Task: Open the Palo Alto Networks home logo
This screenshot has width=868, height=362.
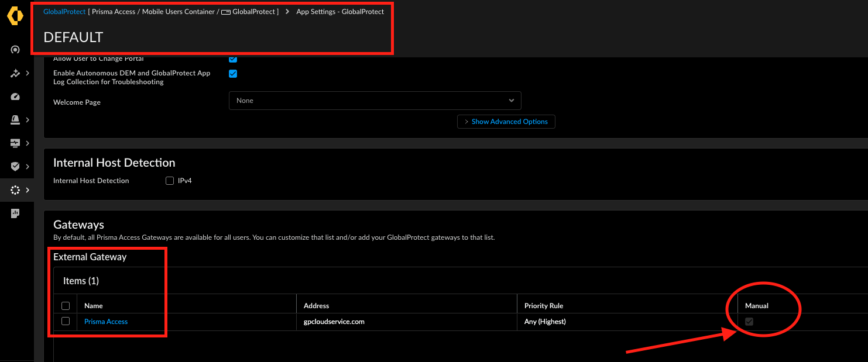Action: click(x=15, y=16)
